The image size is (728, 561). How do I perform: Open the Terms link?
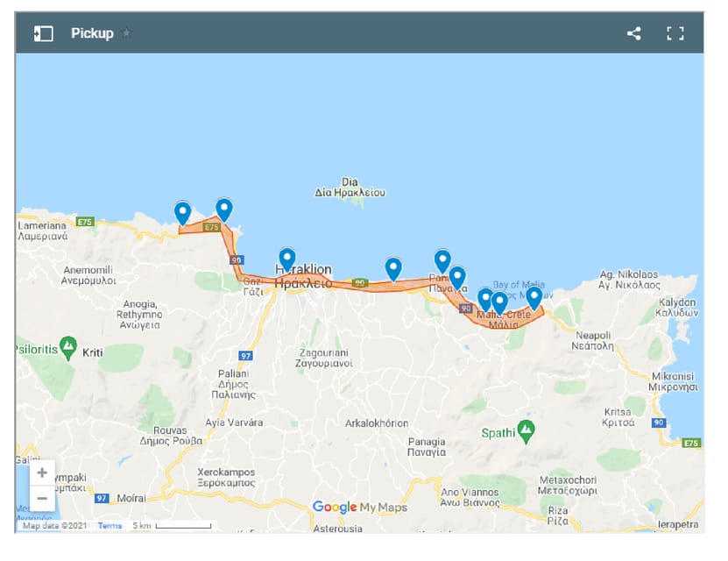coord(110,526)
